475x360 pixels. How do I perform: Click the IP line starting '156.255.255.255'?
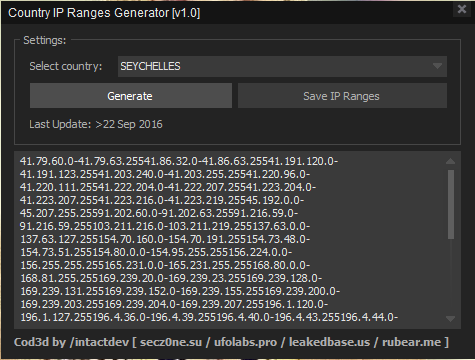click(x=165, y=265)
